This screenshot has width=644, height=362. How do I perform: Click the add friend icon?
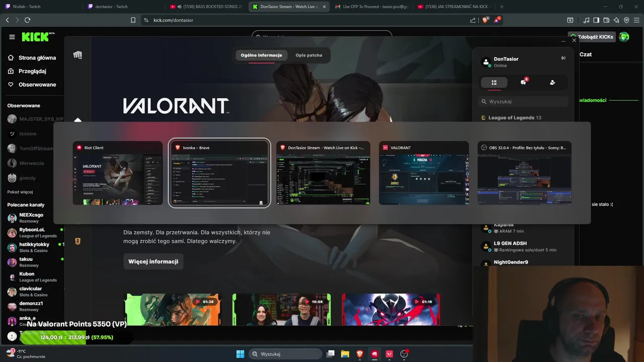552,82
